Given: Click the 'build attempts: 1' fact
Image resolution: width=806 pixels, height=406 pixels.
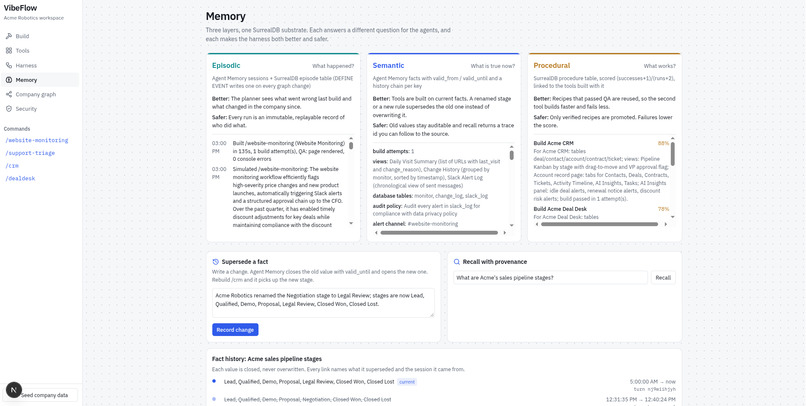Looking at the screenshot, I should [393, 152].
